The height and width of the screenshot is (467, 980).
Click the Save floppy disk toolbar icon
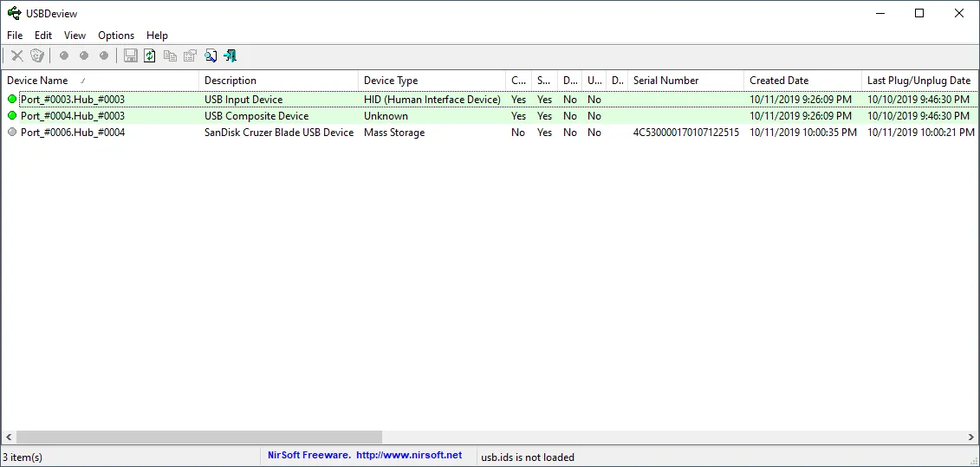130,55
